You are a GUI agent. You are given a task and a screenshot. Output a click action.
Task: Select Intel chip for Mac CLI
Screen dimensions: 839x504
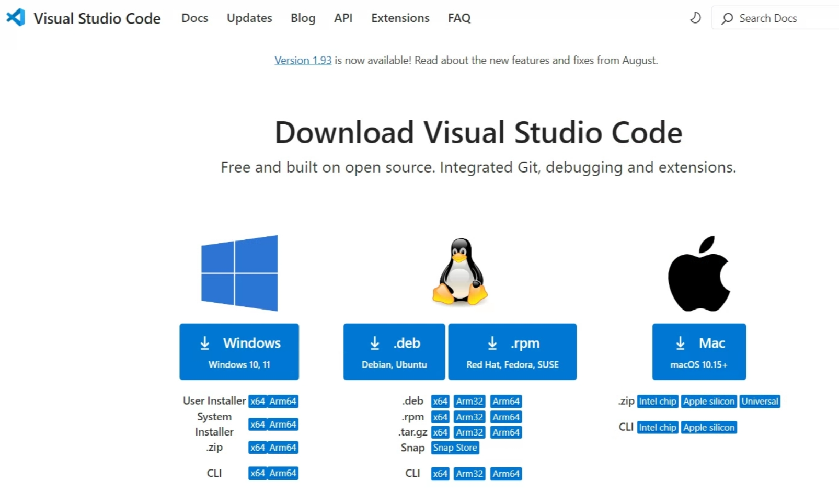coord(658,428)
